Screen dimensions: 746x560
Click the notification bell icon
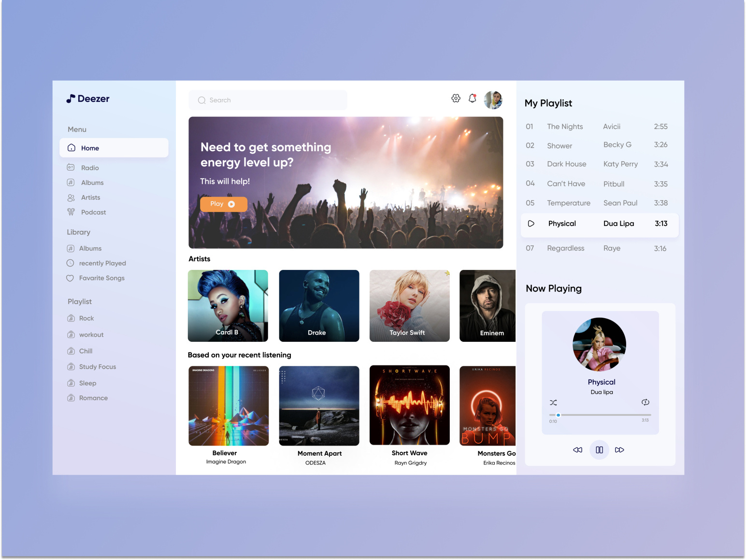point(472,98)
